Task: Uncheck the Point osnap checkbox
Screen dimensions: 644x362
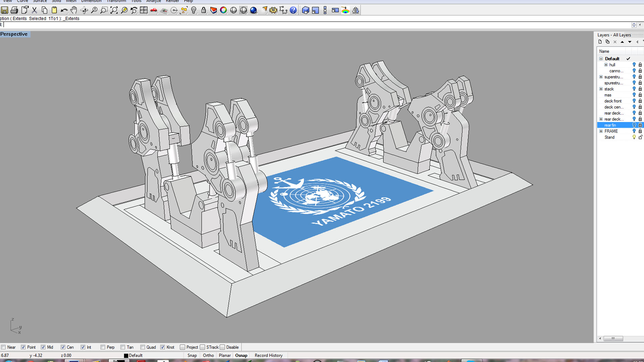Action: pyautogui.click(x=23, y=347)
